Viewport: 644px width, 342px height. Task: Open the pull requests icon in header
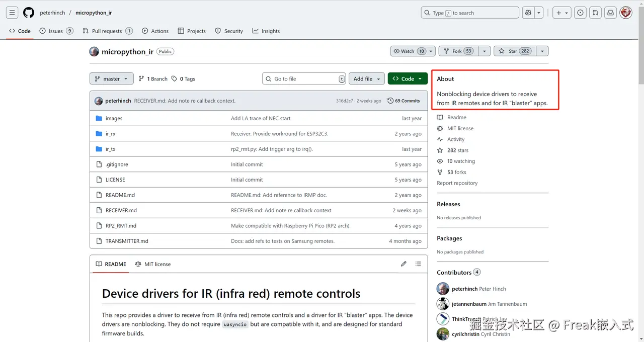point(595,13)
